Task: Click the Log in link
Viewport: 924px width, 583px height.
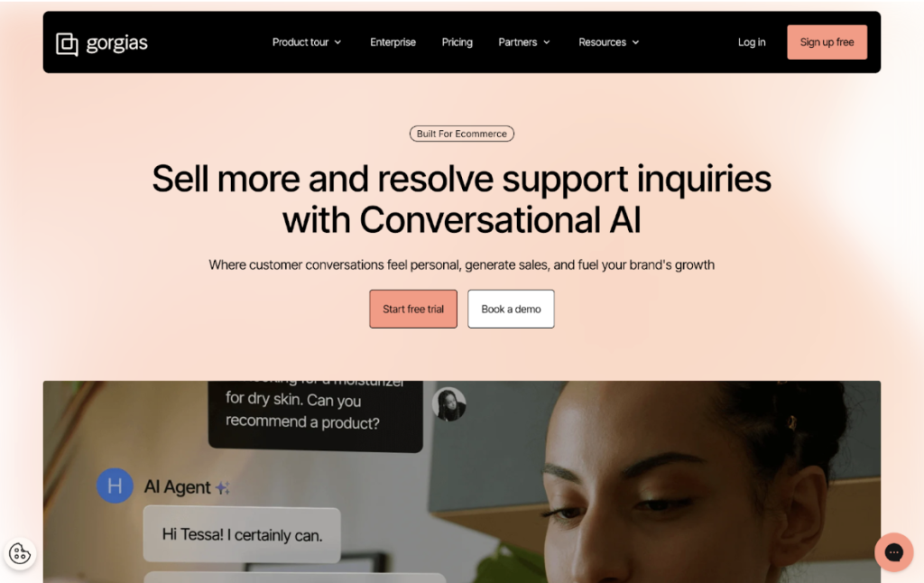Action: tap(752, 42)
